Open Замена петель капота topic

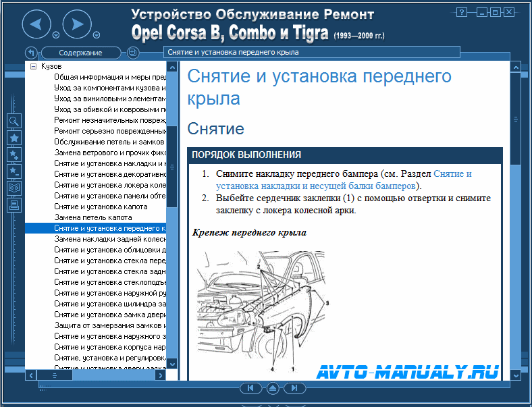coord(93,217)
